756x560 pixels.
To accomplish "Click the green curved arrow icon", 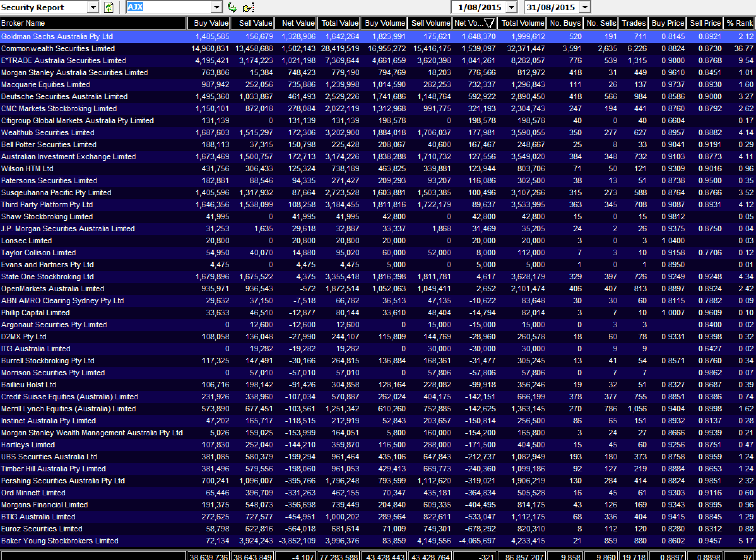I will pos(232,7).
